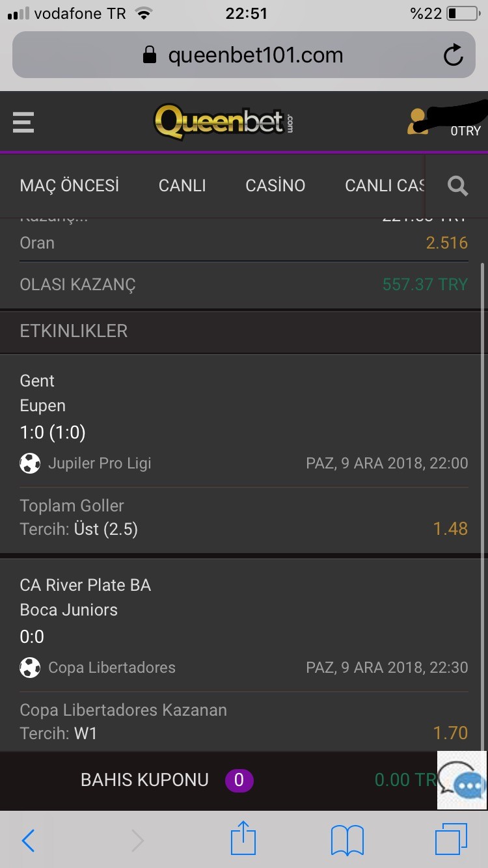This screenshot has width=488, height=868.
Task: Switch to the CANLI tab
Action: (x=182, y=185)
